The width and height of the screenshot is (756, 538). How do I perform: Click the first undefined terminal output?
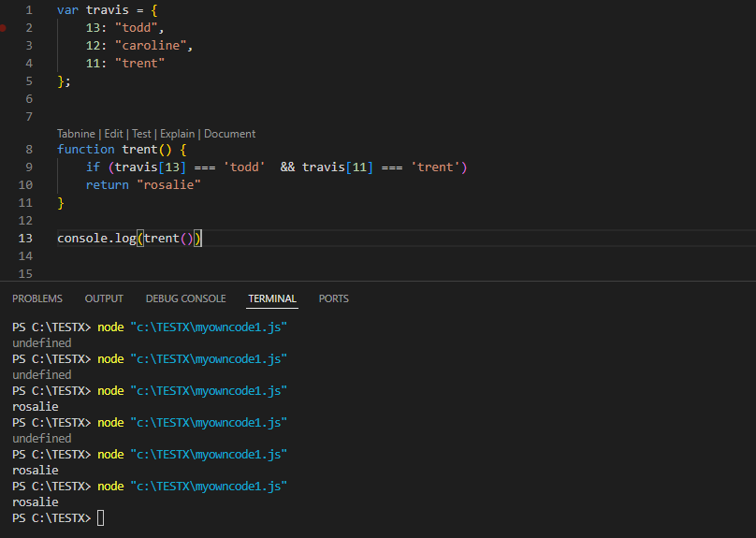point(42,343)
